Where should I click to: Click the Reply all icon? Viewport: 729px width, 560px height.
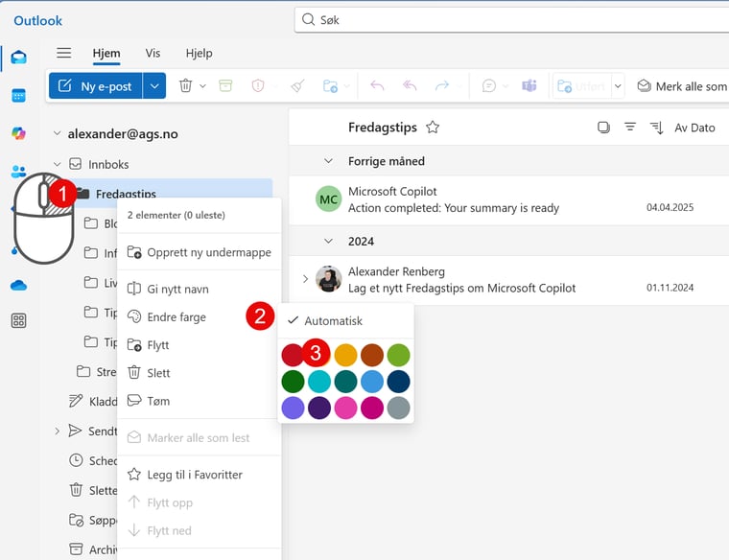[410, 86]
